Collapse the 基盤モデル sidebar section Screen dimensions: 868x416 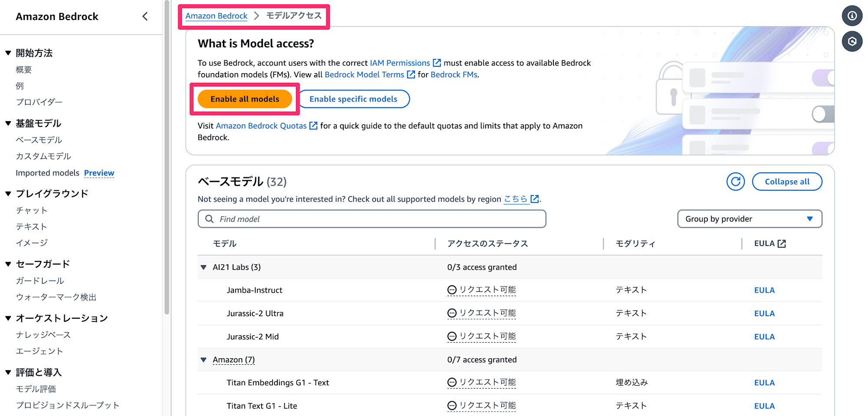(x=8, y=123)
